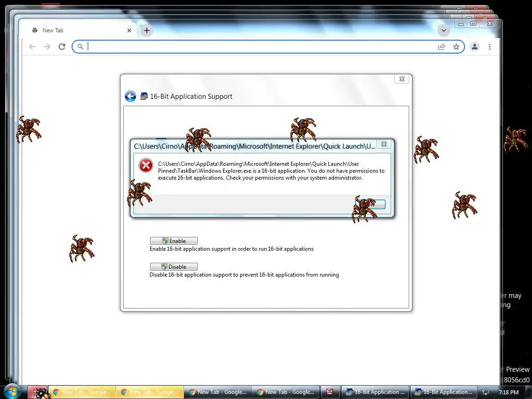Click the taskbar item with the bug icon
The height and width of the screenshot is (399, 532).
point(37,392)
